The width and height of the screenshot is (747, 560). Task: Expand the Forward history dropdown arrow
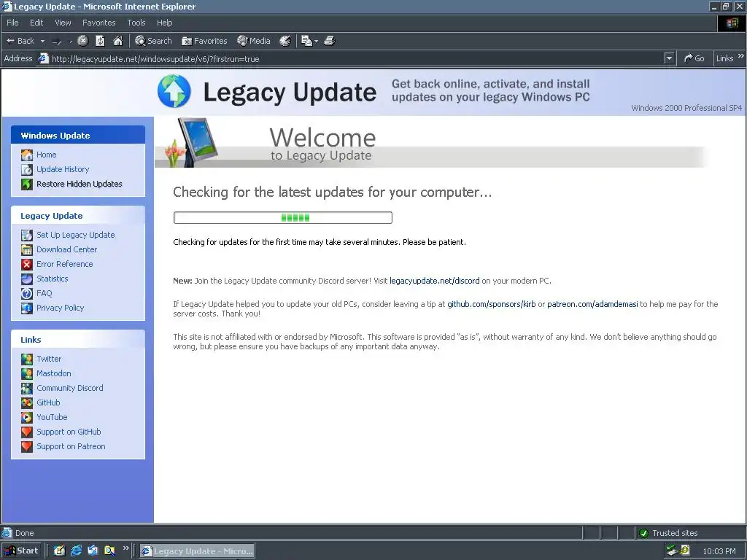tap(70, 42)
